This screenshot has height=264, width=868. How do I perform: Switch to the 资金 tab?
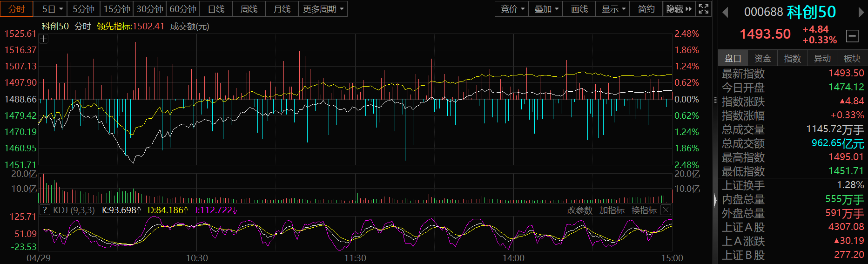click(762, 58)
